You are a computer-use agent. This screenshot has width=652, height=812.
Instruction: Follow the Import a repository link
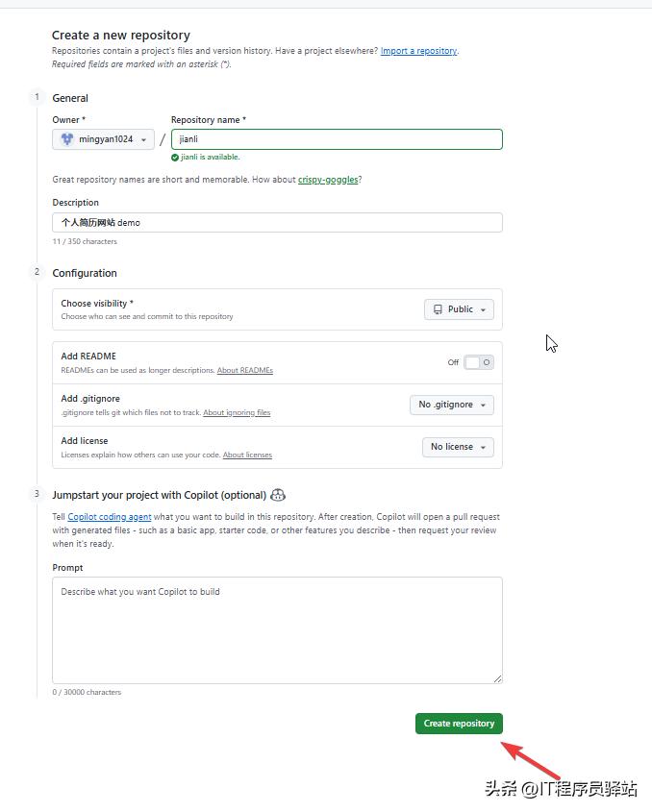tap(418, 51)
